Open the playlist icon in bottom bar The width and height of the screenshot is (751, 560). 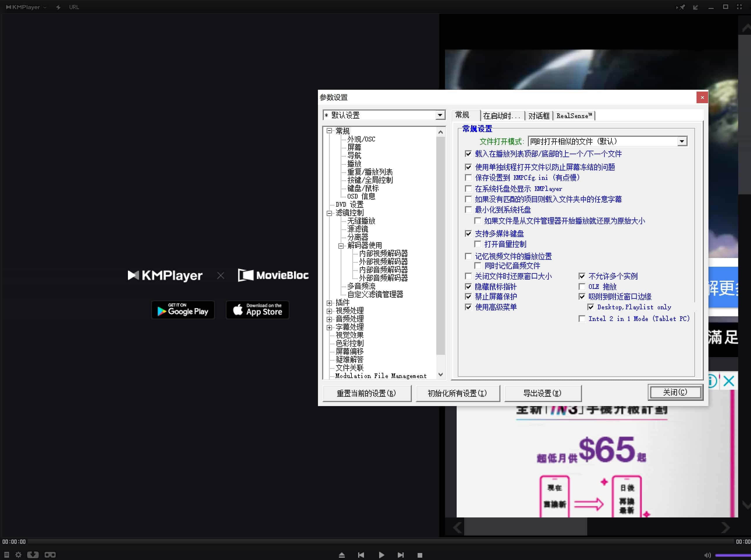(6, 554)
